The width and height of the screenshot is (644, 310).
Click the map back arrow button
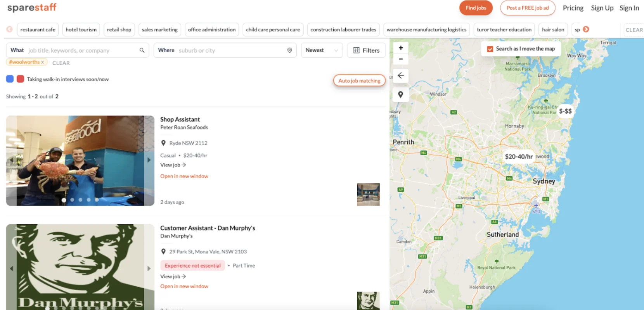click(401, 76)
